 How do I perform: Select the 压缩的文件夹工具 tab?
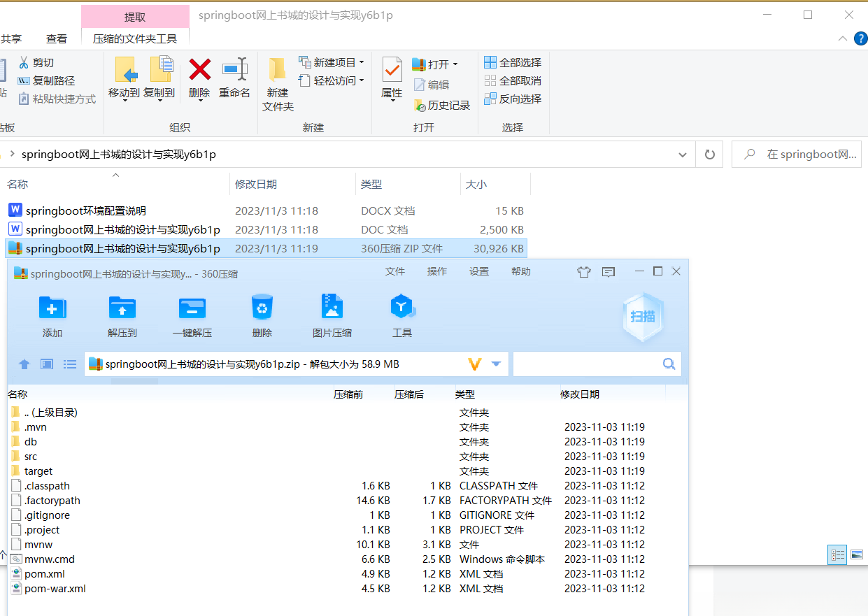(136, 39)
